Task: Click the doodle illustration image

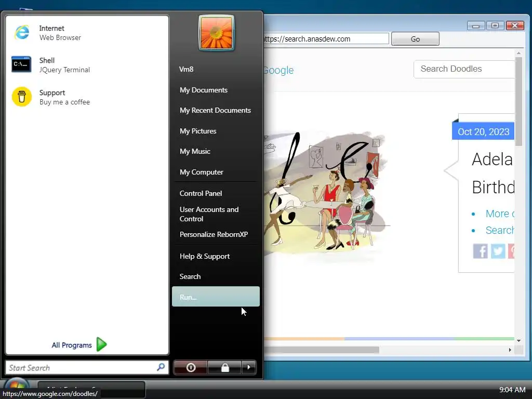Action: [327, 197]
